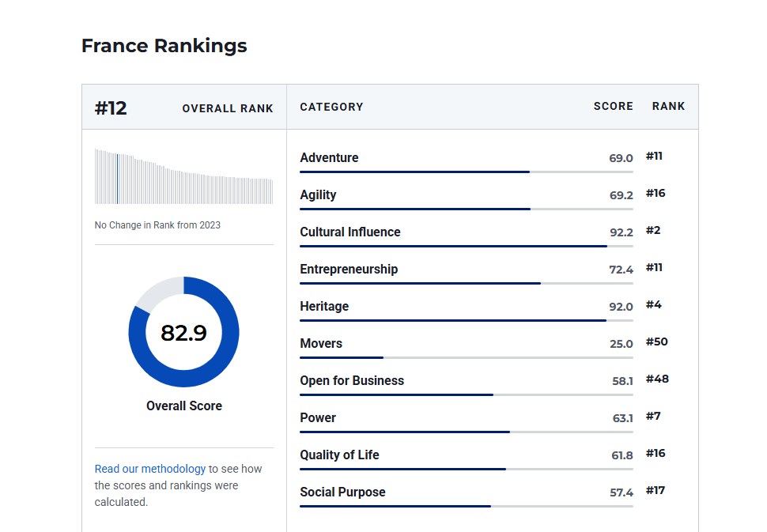
Task: Open the 'Read our methodology' link
Action: point(149,469)
